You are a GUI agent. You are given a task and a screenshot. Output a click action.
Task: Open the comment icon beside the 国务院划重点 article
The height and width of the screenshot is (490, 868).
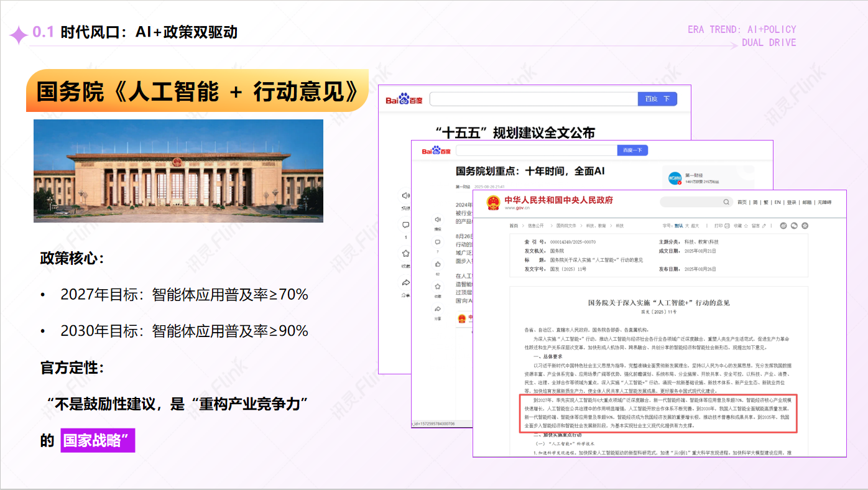pos(438,242)
